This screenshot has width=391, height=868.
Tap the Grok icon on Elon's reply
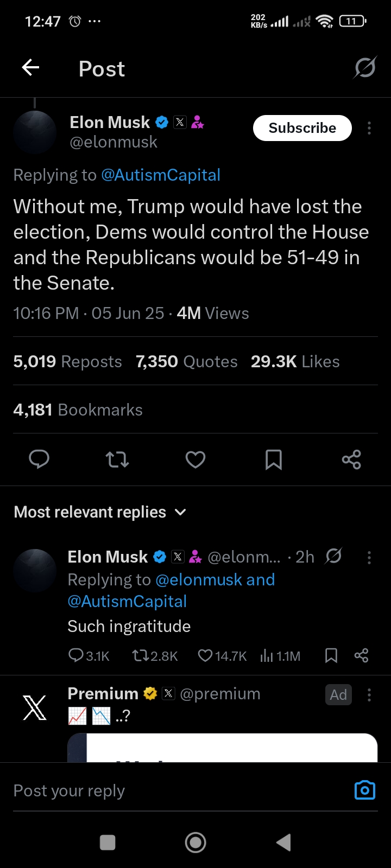pos(333,556)
